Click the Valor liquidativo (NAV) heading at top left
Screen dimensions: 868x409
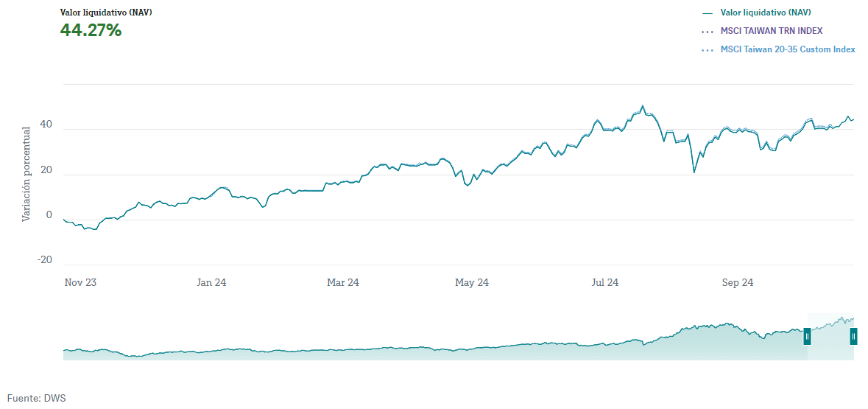pos(106,13)
